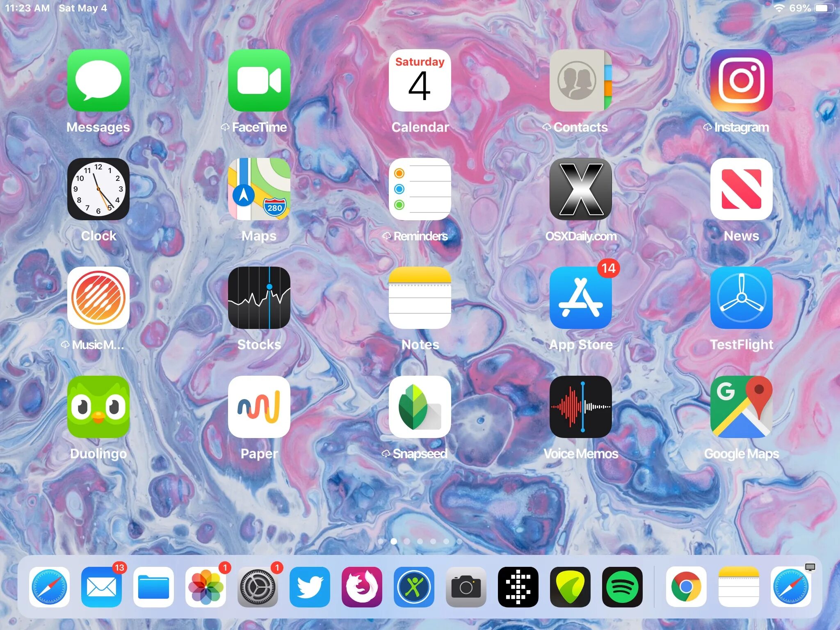Open the black pixel-pattern app in dock
Screen dimensions: 840x630
click(x=518, y=587)
